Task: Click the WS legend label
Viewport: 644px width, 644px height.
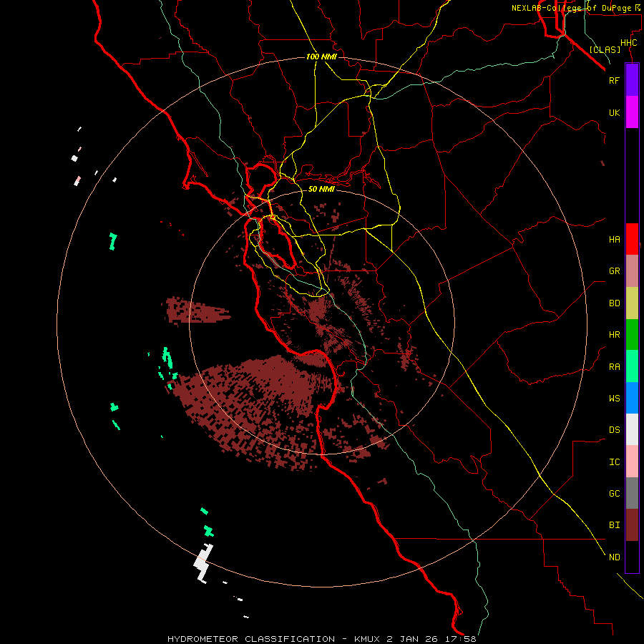Action: pyautogui.click(x=614, y=398)
